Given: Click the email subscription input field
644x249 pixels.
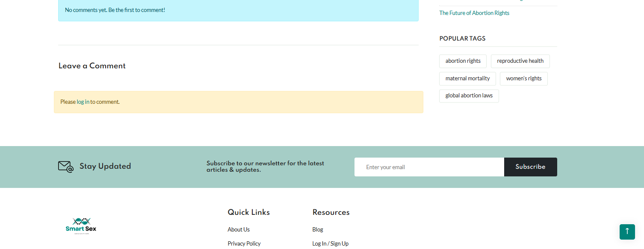Looking at the screenshot, I should (x=429, y=167).
